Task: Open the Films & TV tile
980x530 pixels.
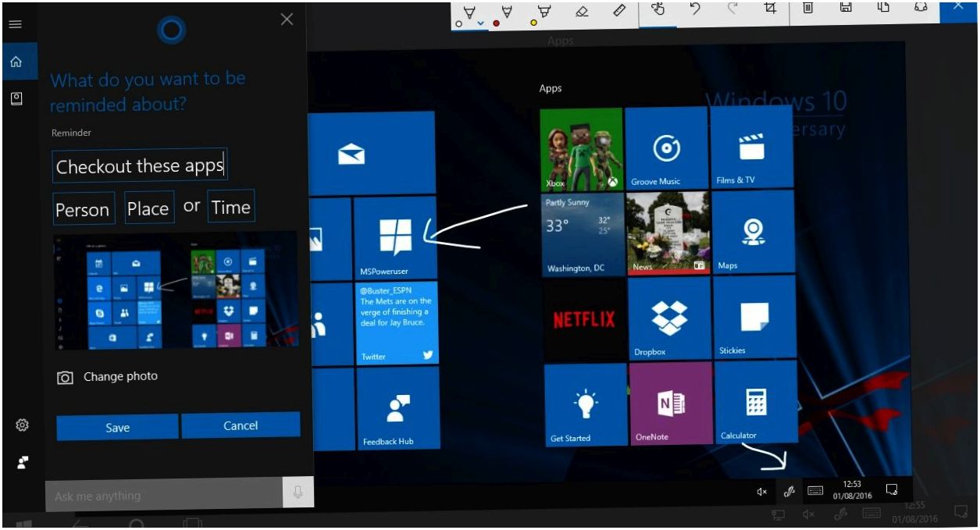Action: [x=751, y=148]
